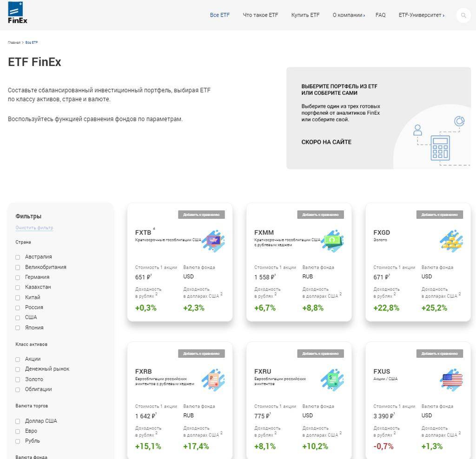Viewport: 476px width, 459px height.
Task: Click the FXGD gold bars icon
Action: (x=451, y=241)
